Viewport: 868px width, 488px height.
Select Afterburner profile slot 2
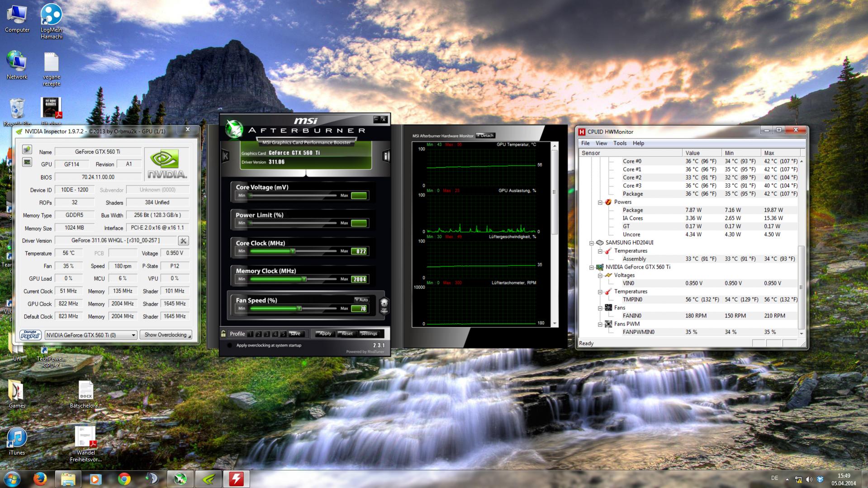click(258, 334)
